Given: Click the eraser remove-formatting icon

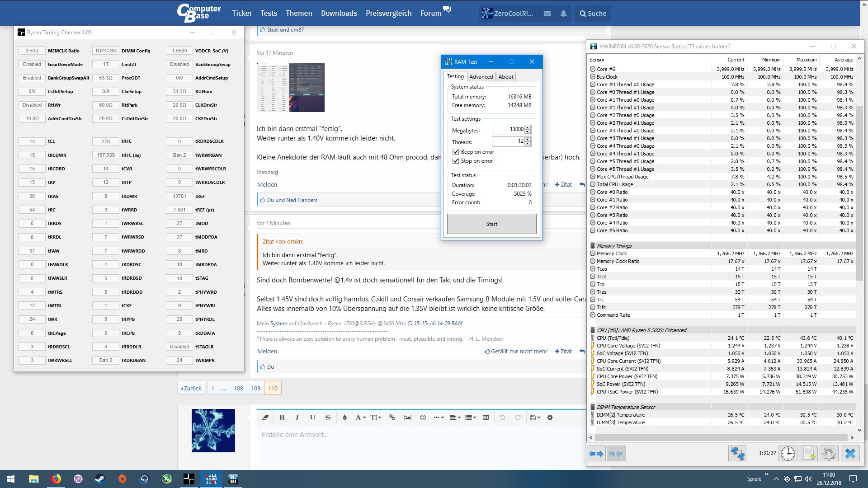Looking at the screenshot, I should (265, 418).
